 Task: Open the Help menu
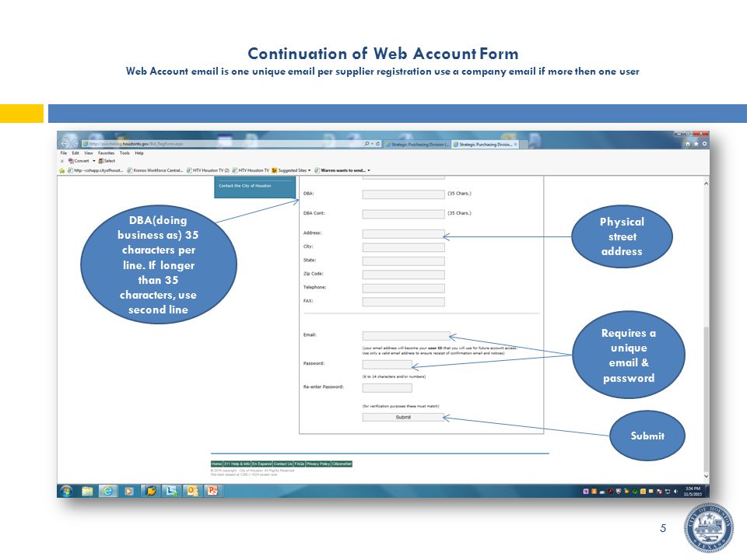point(139,153)
